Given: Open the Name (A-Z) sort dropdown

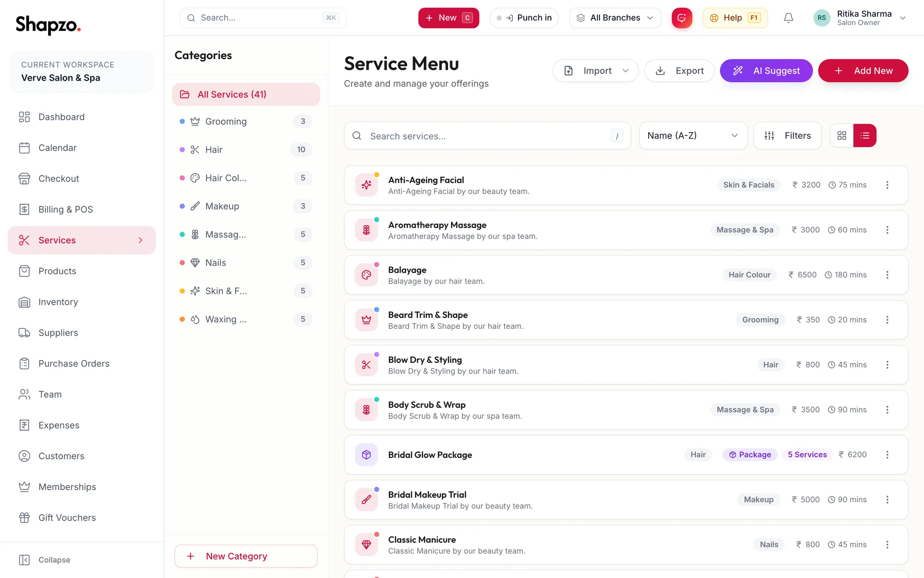Looking at the screenshot, I should click(693, 135).
